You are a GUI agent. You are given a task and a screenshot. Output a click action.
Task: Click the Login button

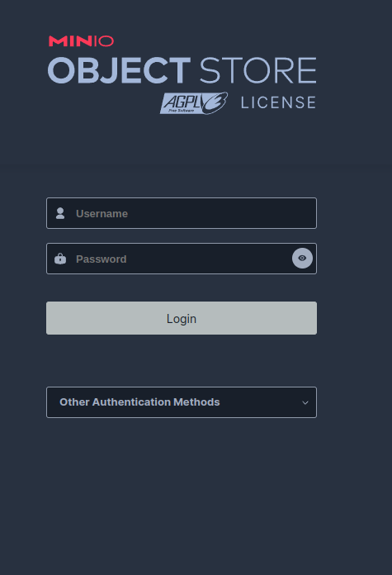(182, 318)
